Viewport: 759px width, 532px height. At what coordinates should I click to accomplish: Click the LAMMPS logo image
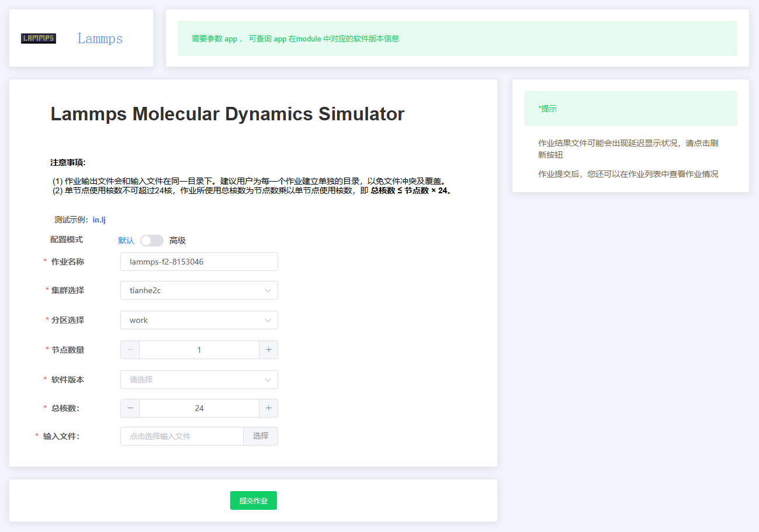click(39, 39)
